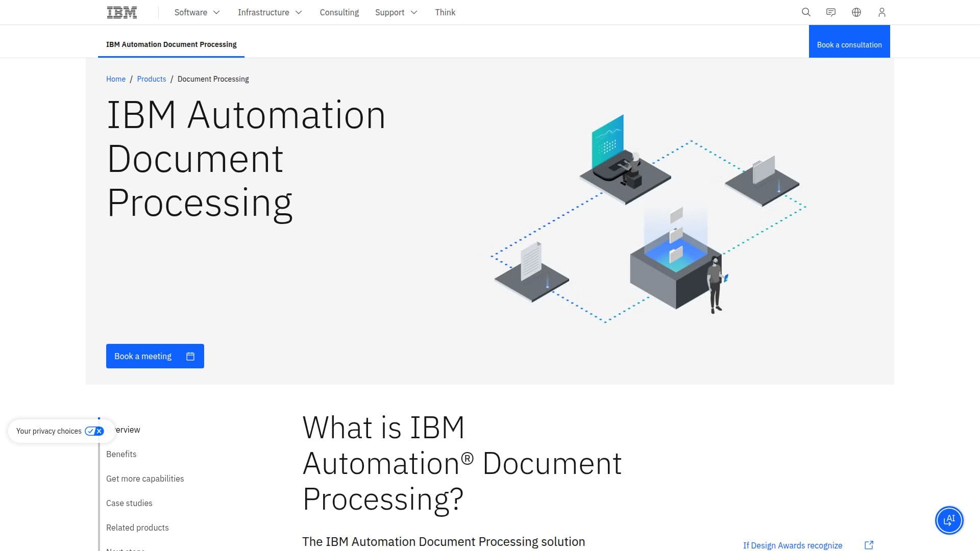Expand the Support menu chevron

(414, 12)
